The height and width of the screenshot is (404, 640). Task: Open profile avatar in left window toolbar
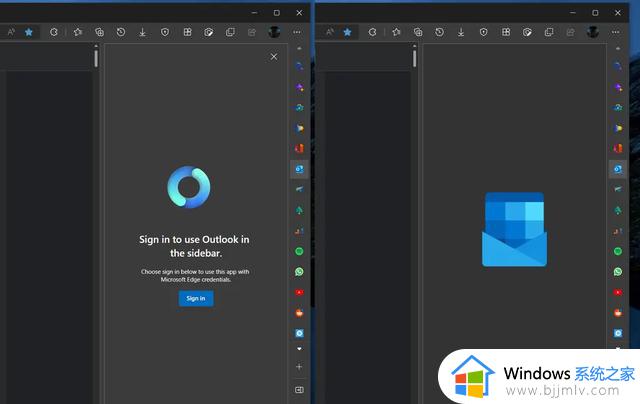click(x=274, y=32)
